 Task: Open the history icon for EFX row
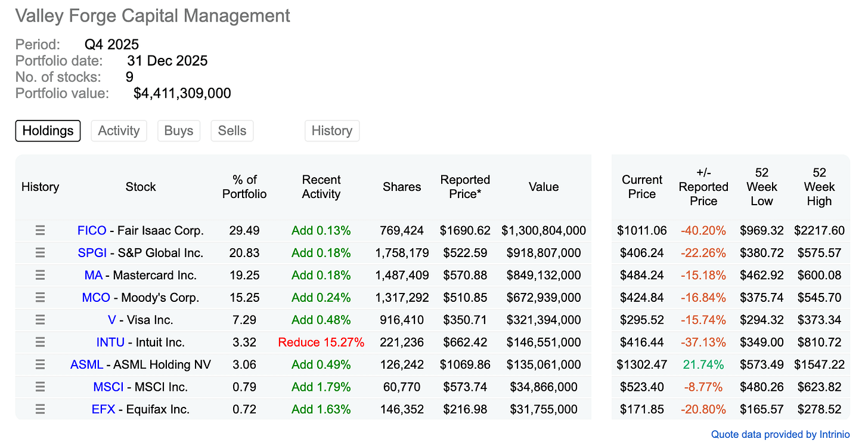click(40, 409)
